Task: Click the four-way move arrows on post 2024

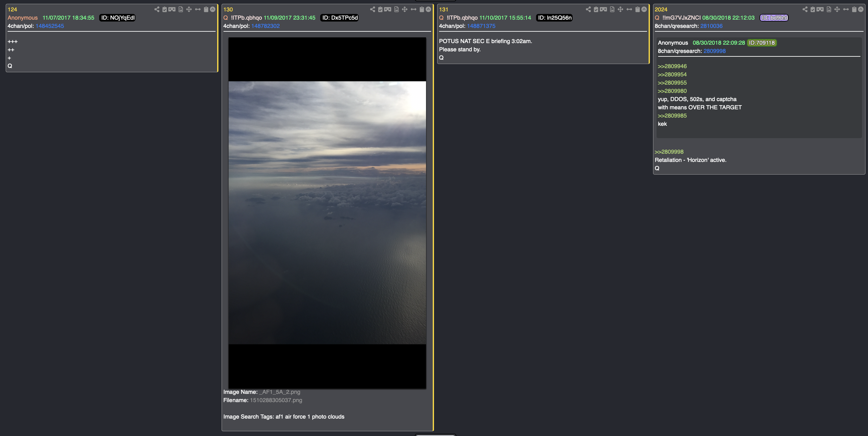Action: [x=837, y=10]
